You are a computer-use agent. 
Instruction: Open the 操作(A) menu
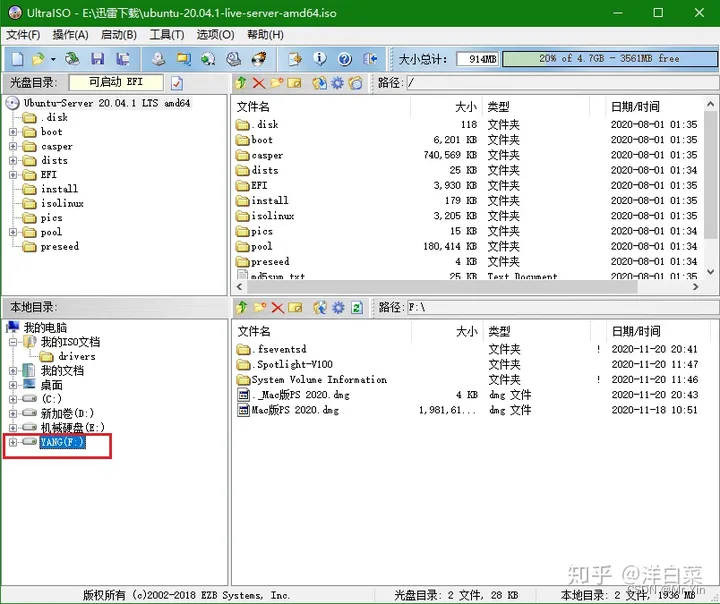(70, 35)
